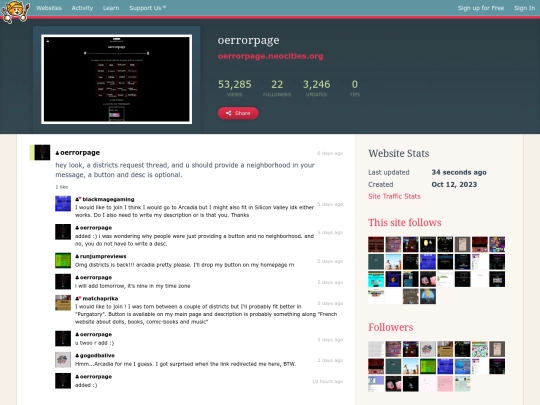Image resolution: width=540 pixels, height=405 pixels.
Task: Open gogodbalive's profile link
Action: click(97, 355)
